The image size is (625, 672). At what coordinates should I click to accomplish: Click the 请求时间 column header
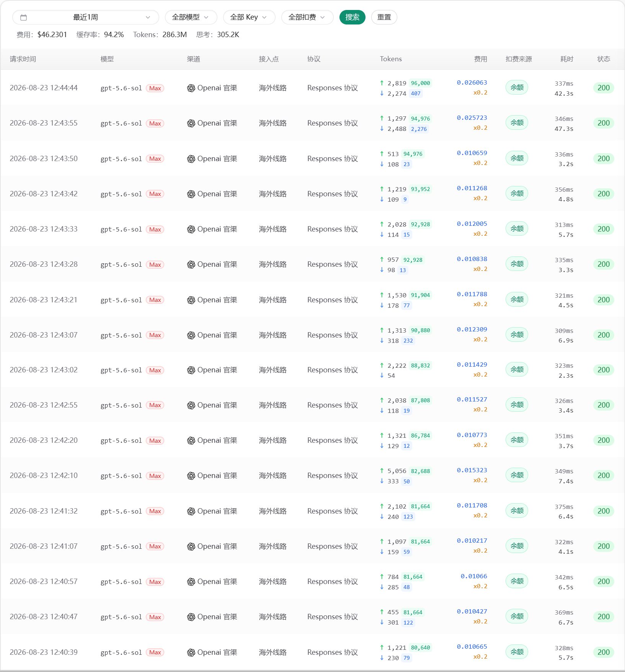click(x=23, y=59)
